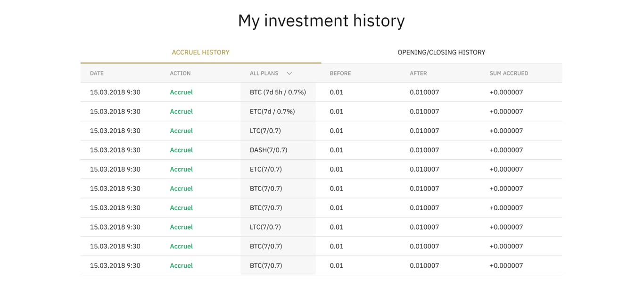
Task: Select the ETC(7/0.7) plan cell
Action: pyautogui.click(x=266, y=169)
